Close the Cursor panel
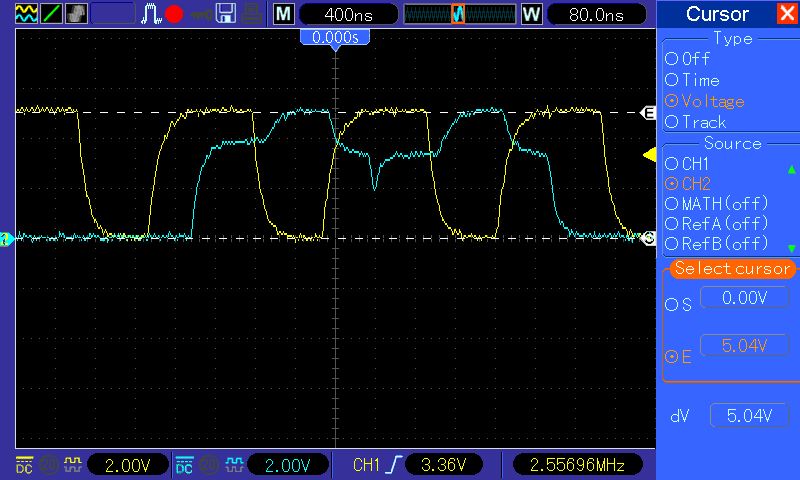The height and width of the screenshot is (480, 800). coord(786,14)
